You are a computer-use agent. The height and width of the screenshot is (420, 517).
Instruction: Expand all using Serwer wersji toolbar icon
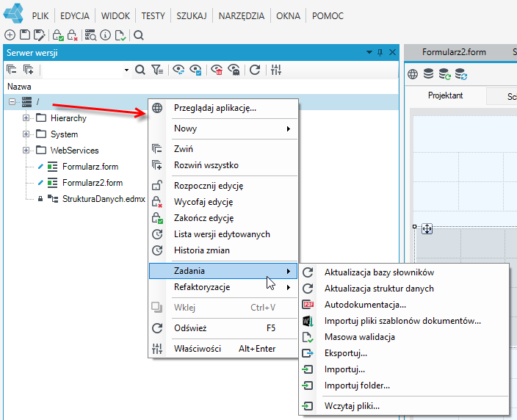(x=29, y=70)
